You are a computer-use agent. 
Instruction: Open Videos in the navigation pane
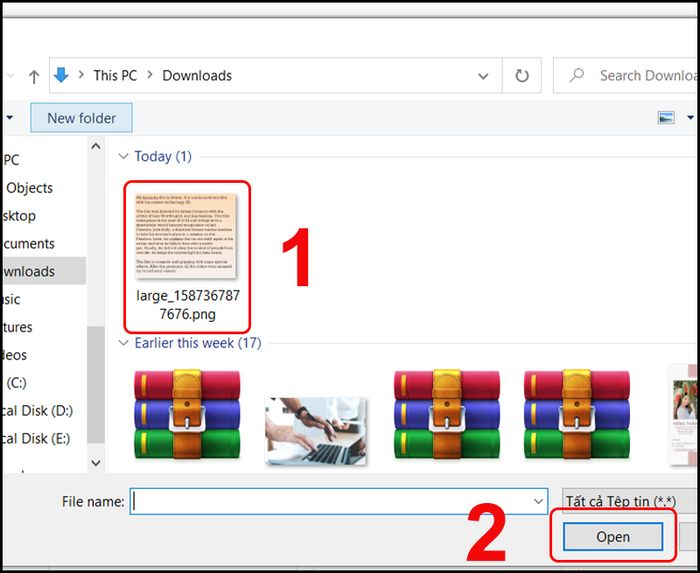click(14, 355)
